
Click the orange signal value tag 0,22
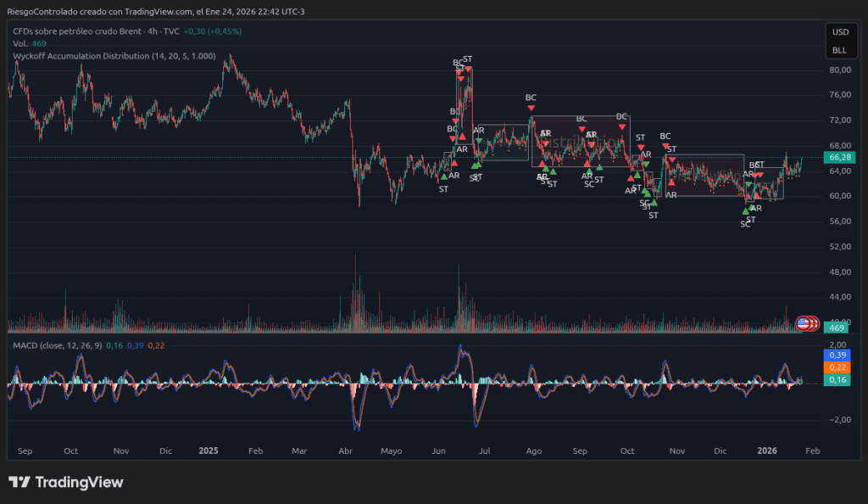pos(838,367)
